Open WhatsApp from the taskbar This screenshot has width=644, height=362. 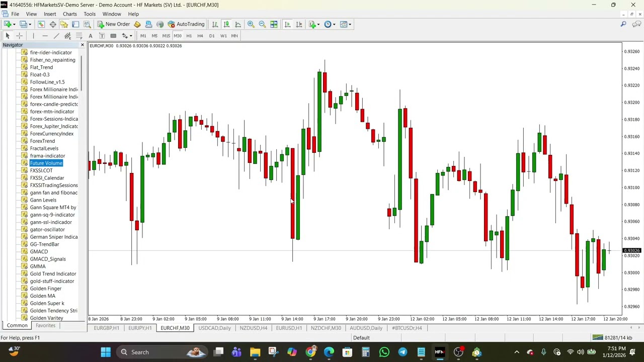(384, 352)
